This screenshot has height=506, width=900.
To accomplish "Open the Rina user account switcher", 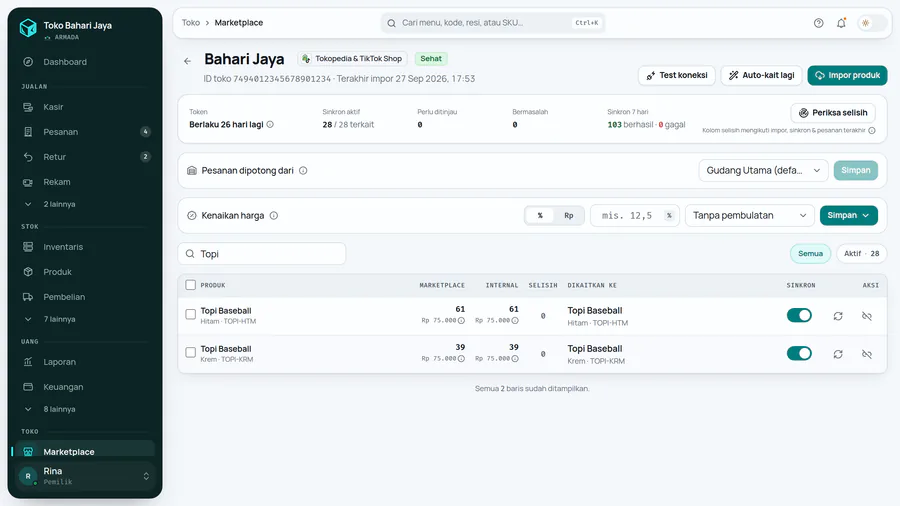I will pyautogui.click(x=85, y=476).
